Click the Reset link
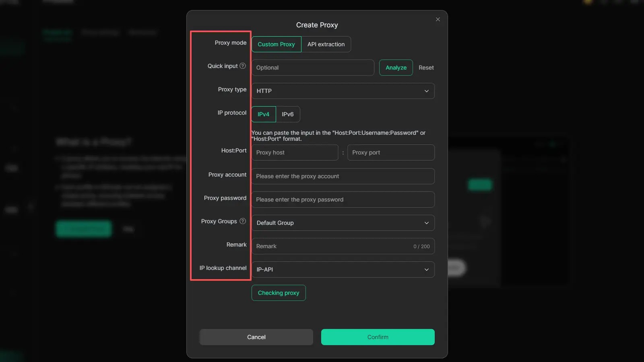 pyautogui.click(x=426, y=68)
